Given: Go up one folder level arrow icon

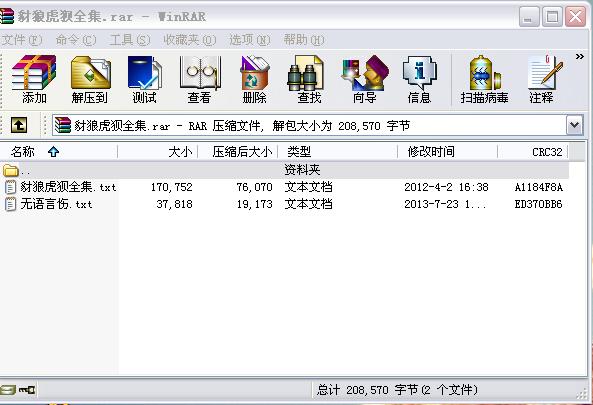Looking at the screenshot, I should pos(19,125).
